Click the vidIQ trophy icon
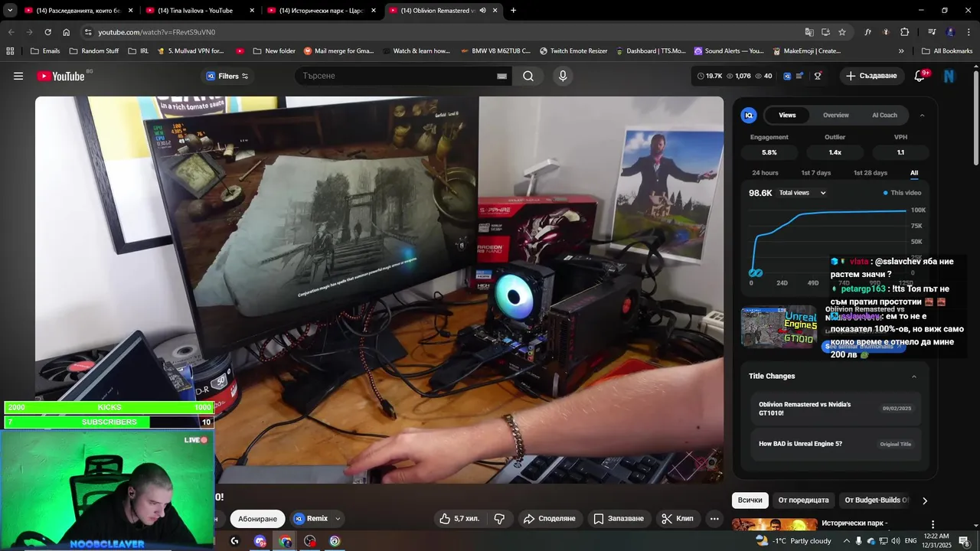980x551 pixels. [818, 76]
